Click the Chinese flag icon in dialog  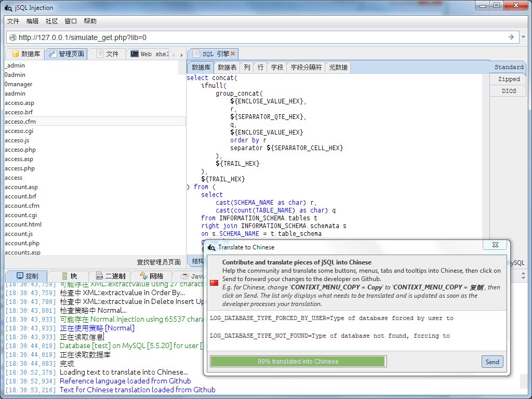pyautogui.click(x=214, y=283)
